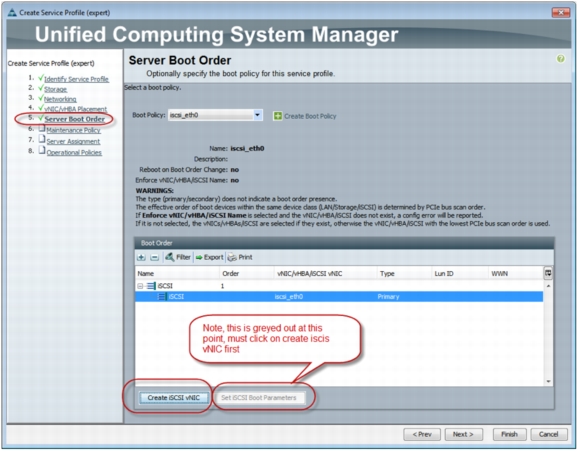Image resolution: width=578 pixels, height=452 pixels.
Task: Click the green help question mark icon
Action: click(560, 59)
